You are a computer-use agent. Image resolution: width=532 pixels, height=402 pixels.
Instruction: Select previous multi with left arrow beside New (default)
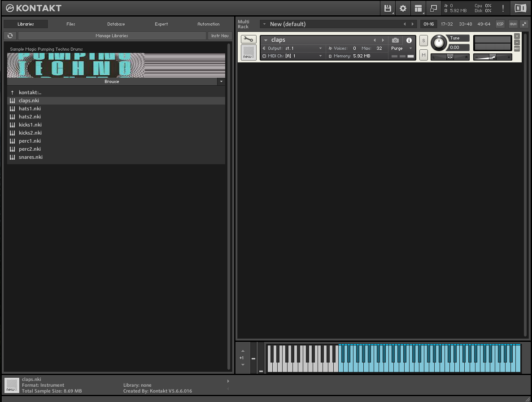point(405,24)
